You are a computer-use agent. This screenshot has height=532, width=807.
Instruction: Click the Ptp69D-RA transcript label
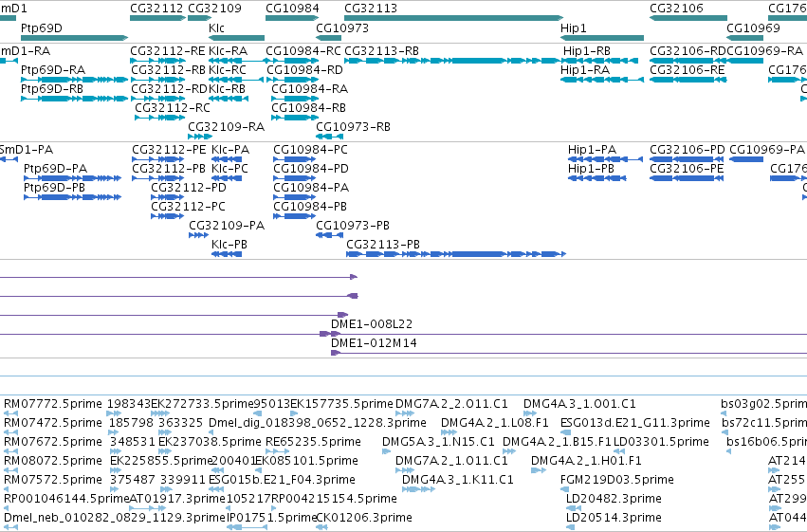pos(53,69)
